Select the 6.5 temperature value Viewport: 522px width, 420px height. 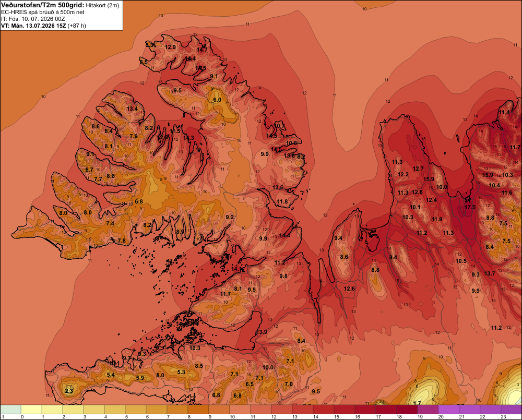[x=250, y=383]
